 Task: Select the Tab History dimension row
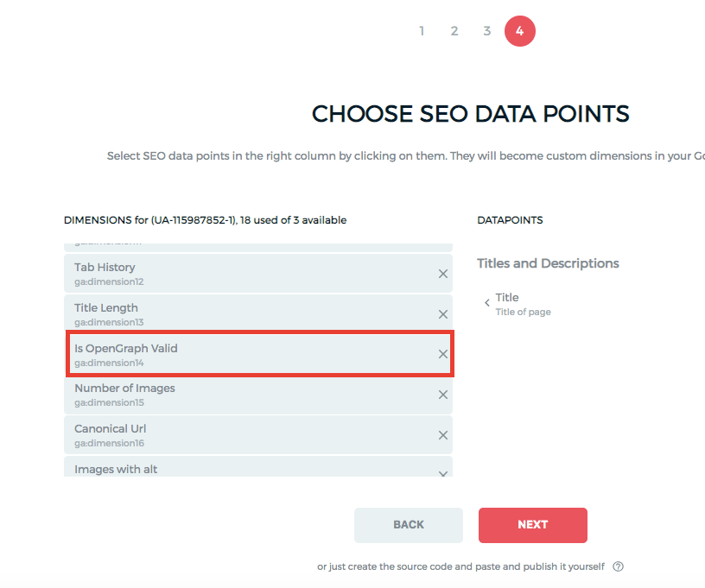click(216, 273)
